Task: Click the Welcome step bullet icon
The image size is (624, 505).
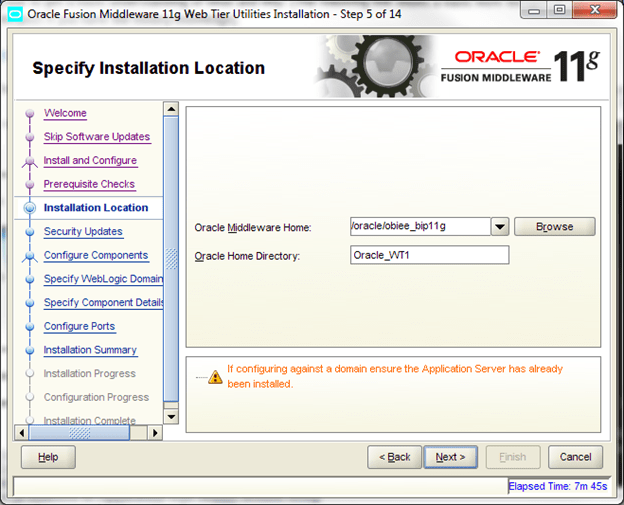Action: (30, 114)
